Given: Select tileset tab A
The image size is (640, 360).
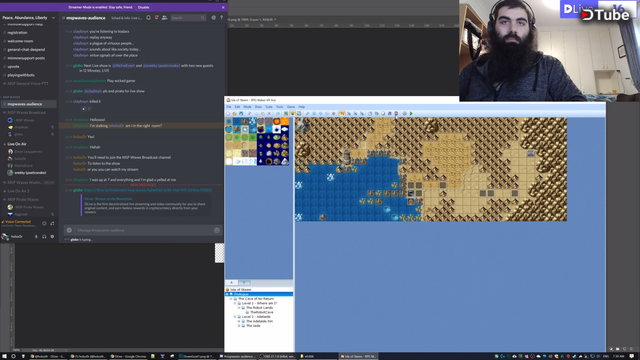Looking at the screenshot, I should tap(231, 282).
